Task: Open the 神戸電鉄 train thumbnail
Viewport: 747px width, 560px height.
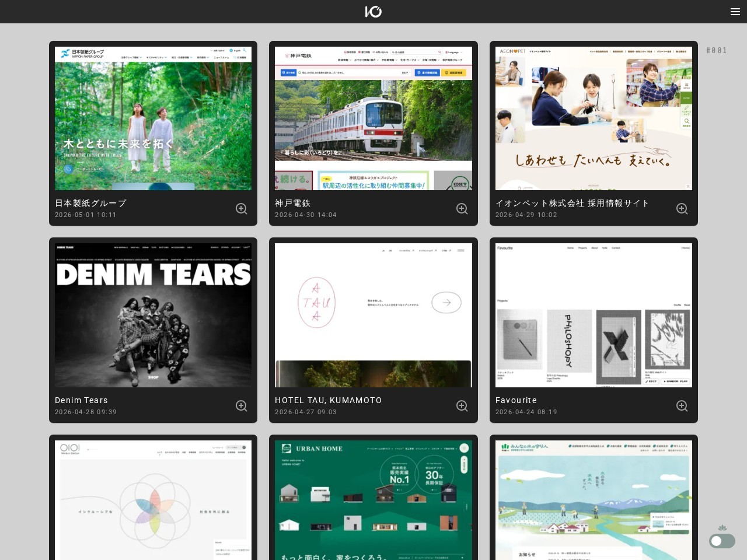Action: click(x=373, y=118)
